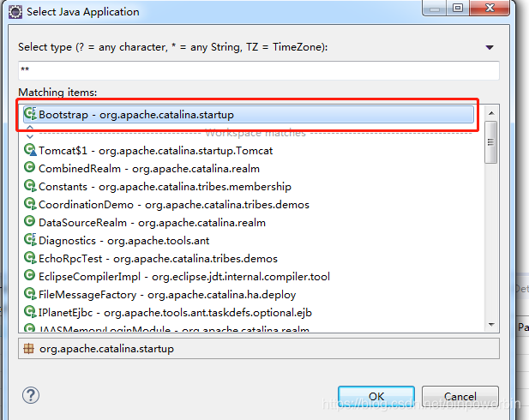Image resolution: width=529 pixels, height=420 pixels.
Task: Click the package icon beside org.apache.catalina.startup
Action: (x=29, y=349)
